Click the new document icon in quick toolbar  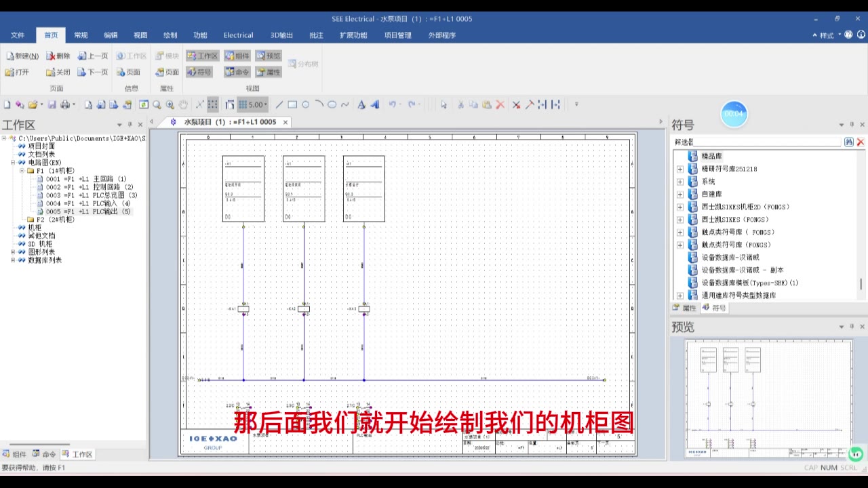[7, 104]
